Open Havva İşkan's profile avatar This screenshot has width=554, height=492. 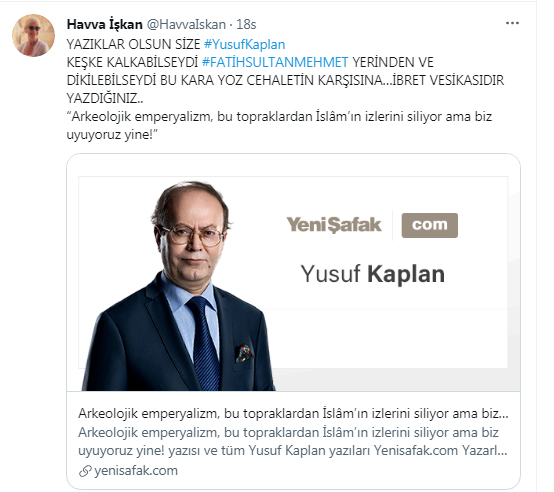pos(34,35)
